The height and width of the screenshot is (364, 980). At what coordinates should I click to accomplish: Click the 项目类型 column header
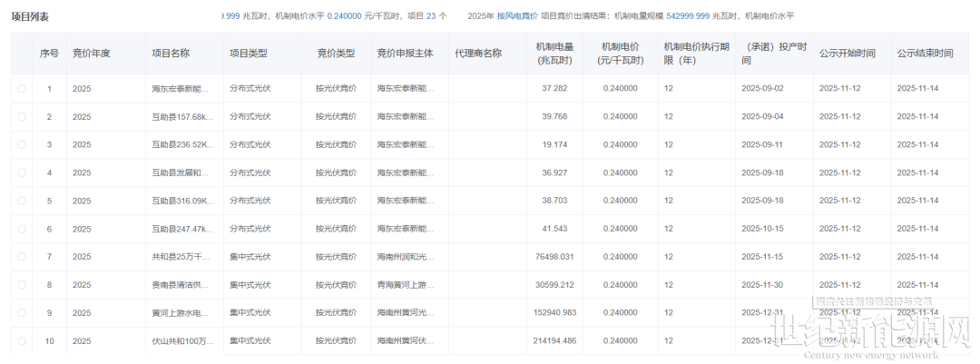[x=248, y=54]
